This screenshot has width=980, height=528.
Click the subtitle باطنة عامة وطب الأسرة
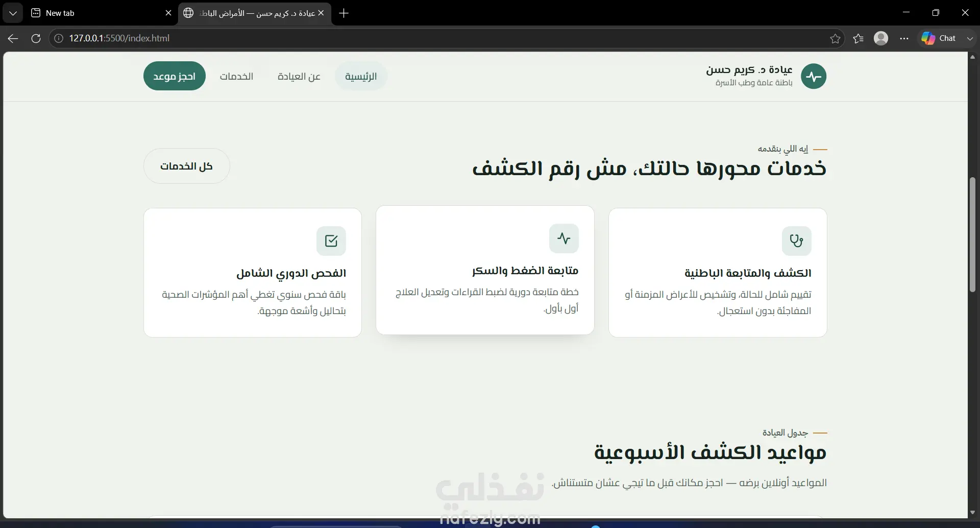754,83
